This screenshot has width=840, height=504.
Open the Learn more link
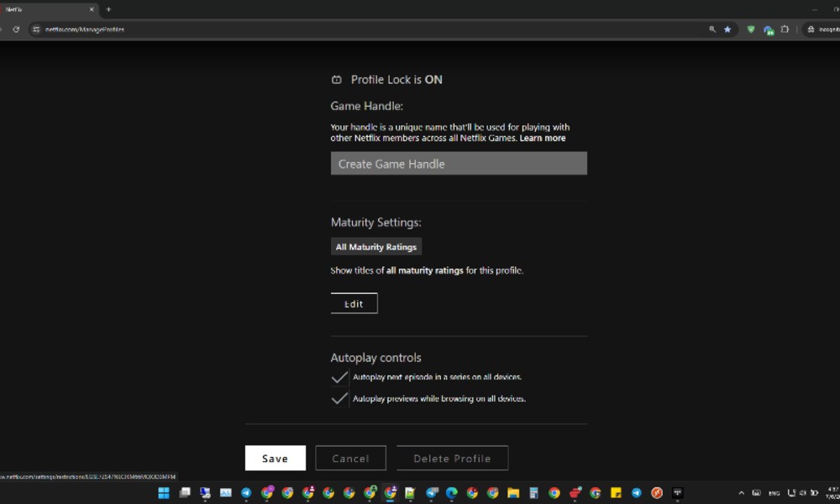click(x=542, y=139)
